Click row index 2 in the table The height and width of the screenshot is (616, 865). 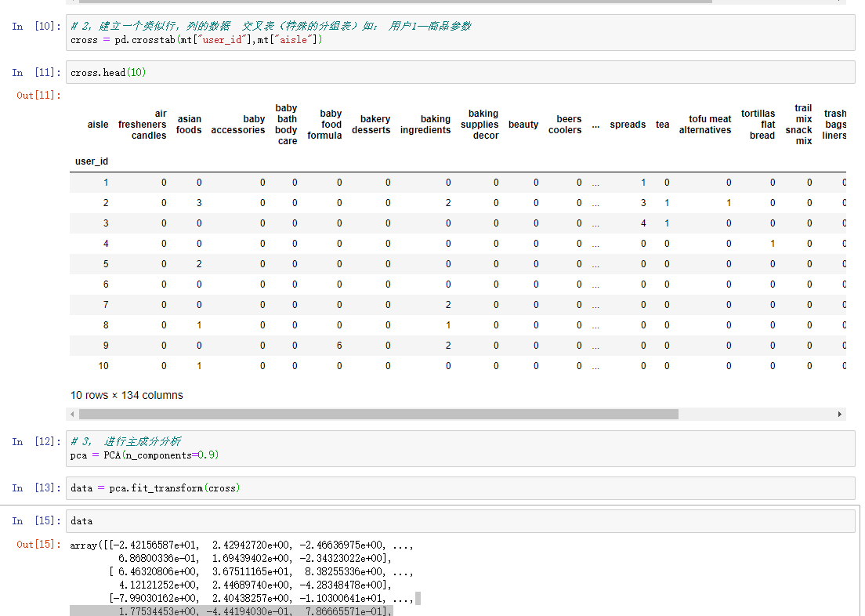tap(105, 202)
